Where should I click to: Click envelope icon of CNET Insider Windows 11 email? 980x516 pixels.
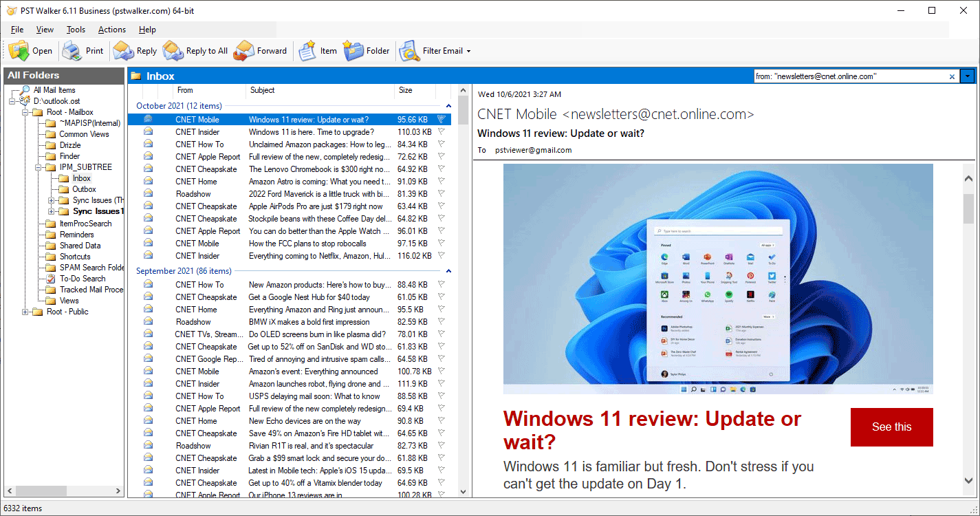[x=148, y=132]
